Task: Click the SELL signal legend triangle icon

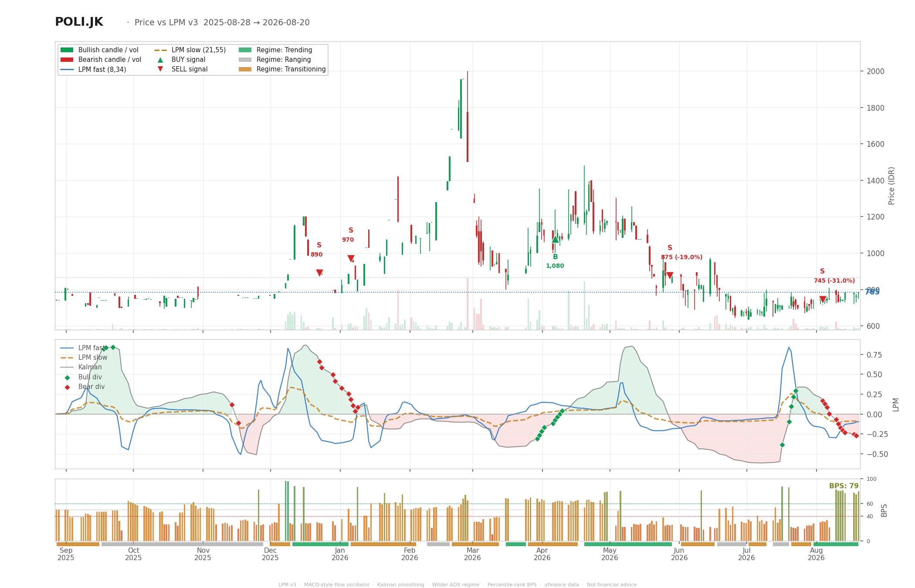Action: [160, 69]
